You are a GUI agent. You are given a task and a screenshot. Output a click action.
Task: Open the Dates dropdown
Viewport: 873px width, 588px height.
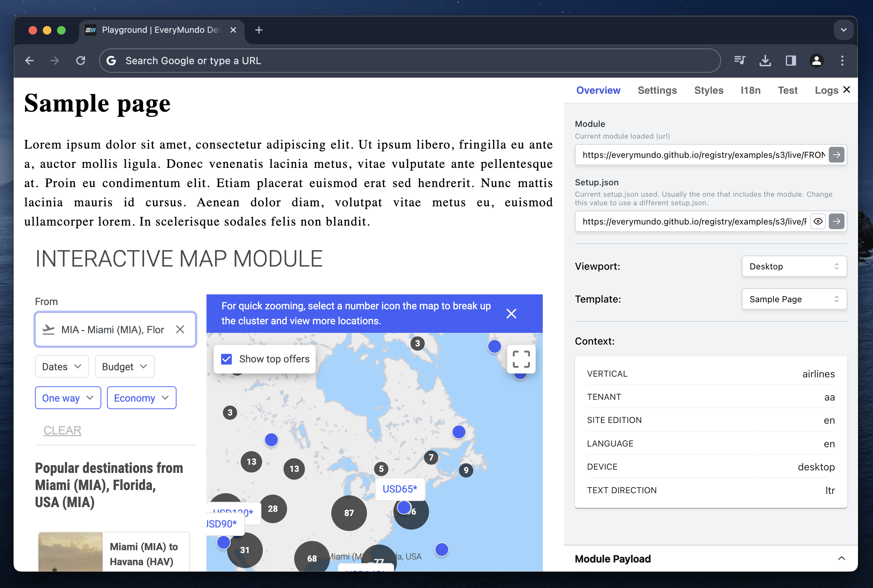(x=62, y=366)
